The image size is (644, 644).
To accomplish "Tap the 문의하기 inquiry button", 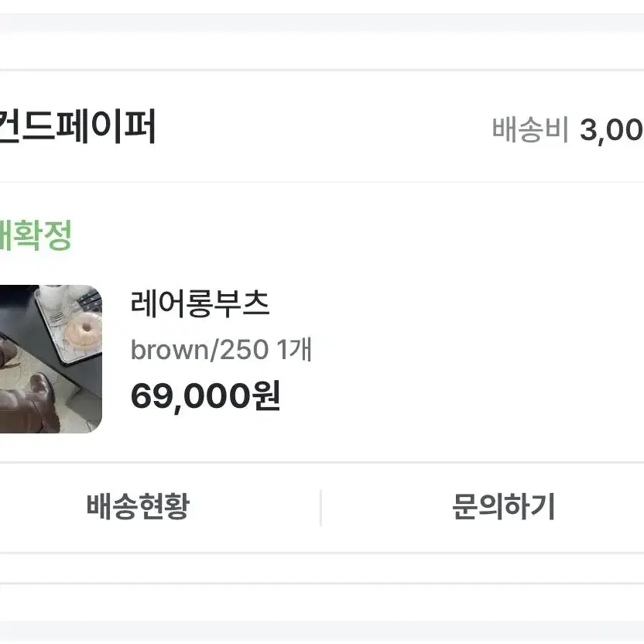I will pyautogui.click(x=504, y=507).
